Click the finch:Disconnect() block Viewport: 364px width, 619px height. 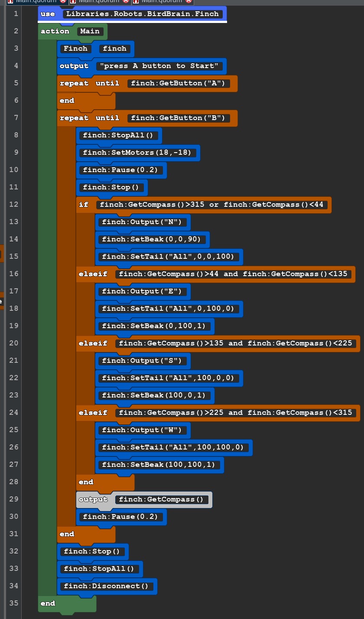[106, 586]
